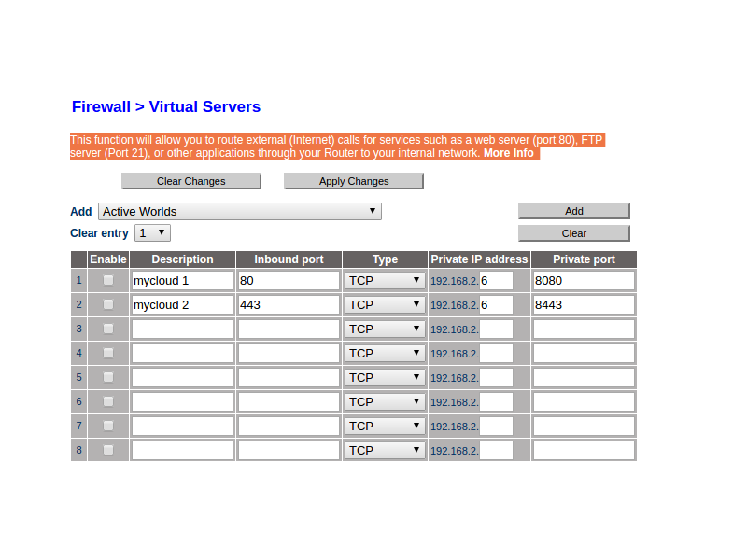The width and height of the screenshot is (747, 560).
Task: Open the Type dropdown for row 3
Action: pyautogui.click(x=385, y=329)
